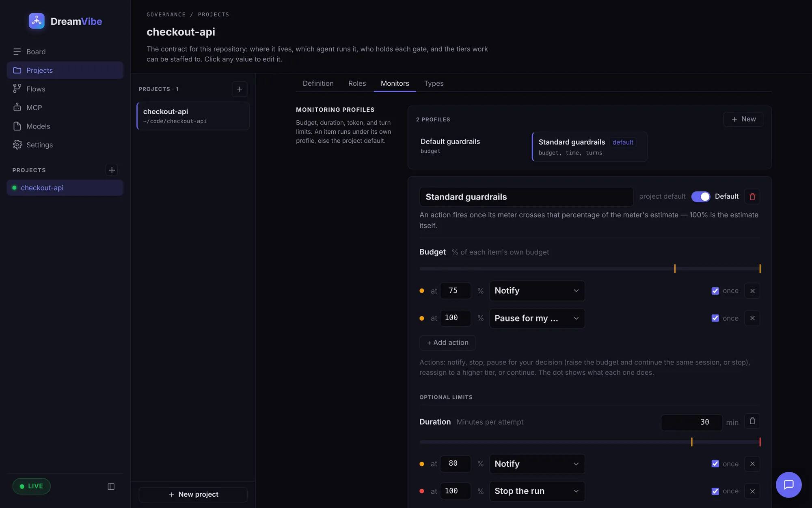Select checkout-api in the sidebar projects
This screenshot has width=812, height=508.
(65, 188)
